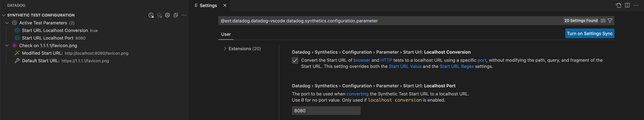
Task: Collapse the Synthetic Test Configuration section
Action: (4, 15)
